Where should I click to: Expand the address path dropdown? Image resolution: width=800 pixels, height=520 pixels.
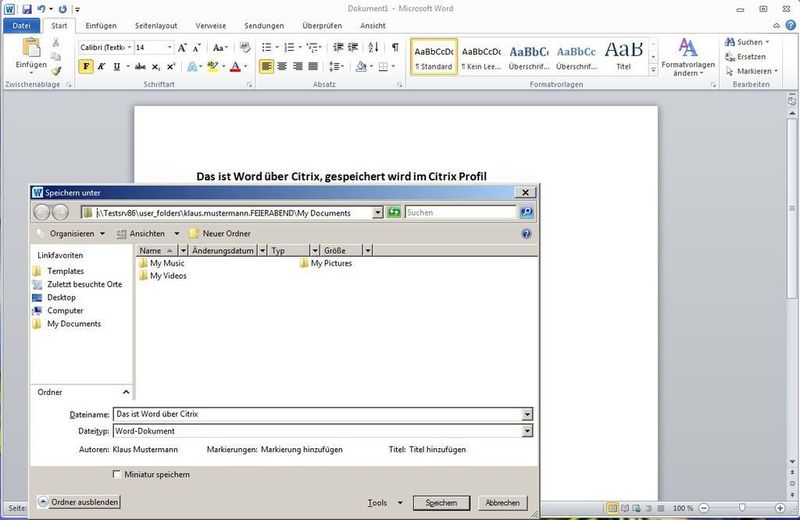[x=378, y=212]
